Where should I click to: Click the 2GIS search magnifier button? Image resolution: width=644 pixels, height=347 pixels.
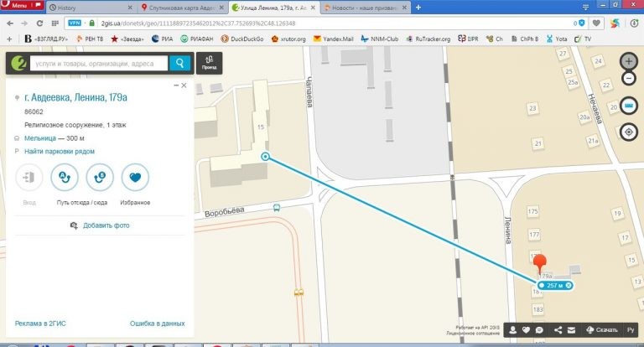point(179,63)
